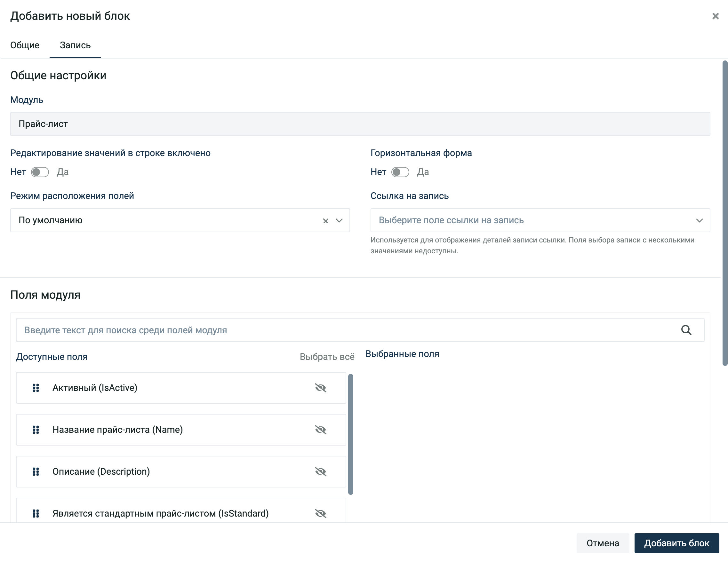This screenshot has height=562, width=728.
Task: Click the Добавить блок button
Action: pos(676,543)
